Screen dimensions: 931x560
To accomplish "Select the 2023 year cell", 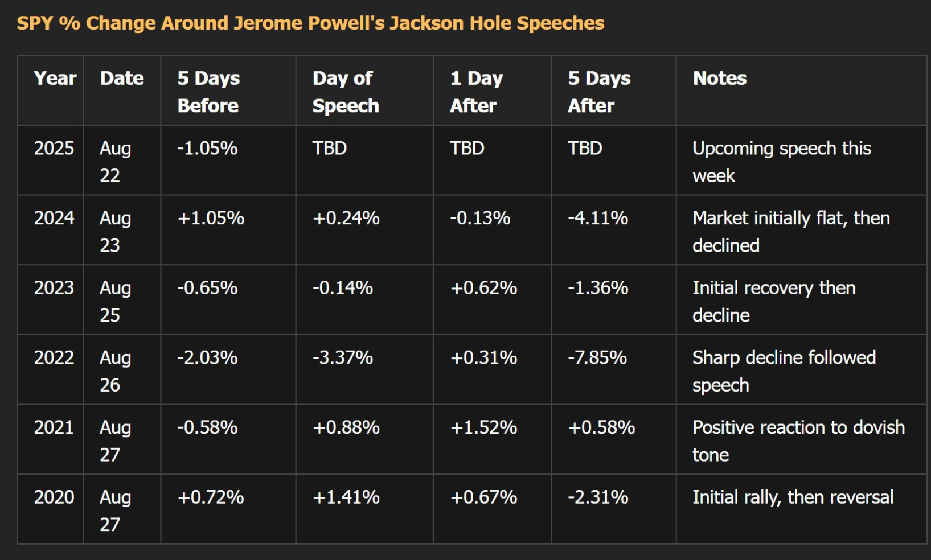I will (54, 287).
